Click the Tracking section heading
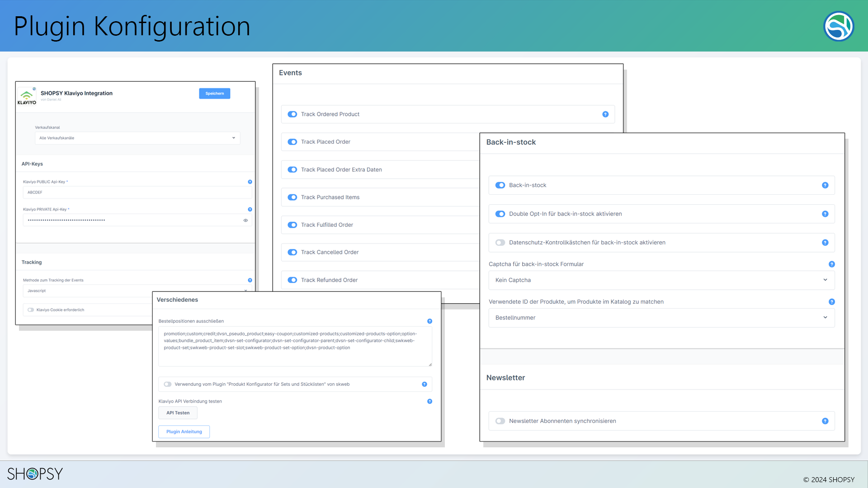 (32, 263)
